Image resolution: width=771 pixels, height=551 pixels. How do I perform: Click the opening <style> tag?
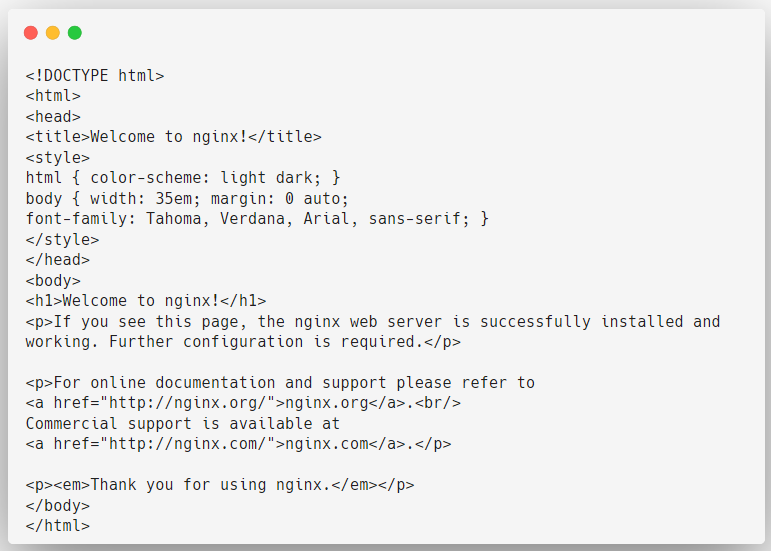[58, 157]
